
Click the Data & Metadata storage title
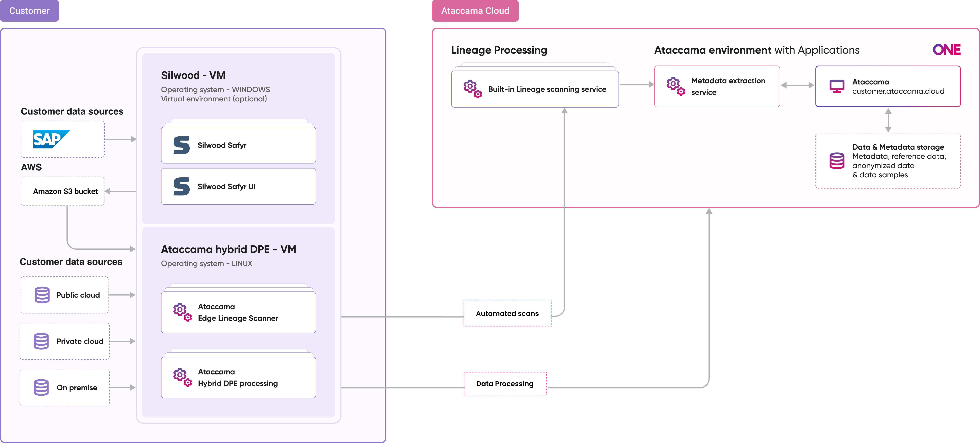[898, 147]
